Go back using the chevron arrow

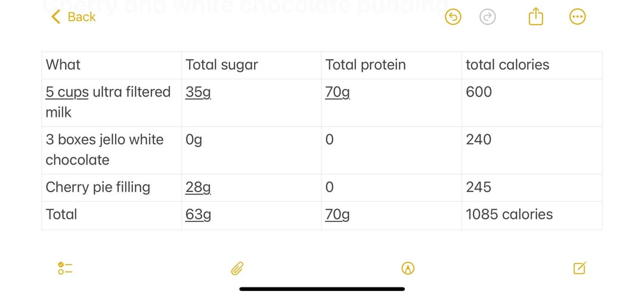click(56, 17)
